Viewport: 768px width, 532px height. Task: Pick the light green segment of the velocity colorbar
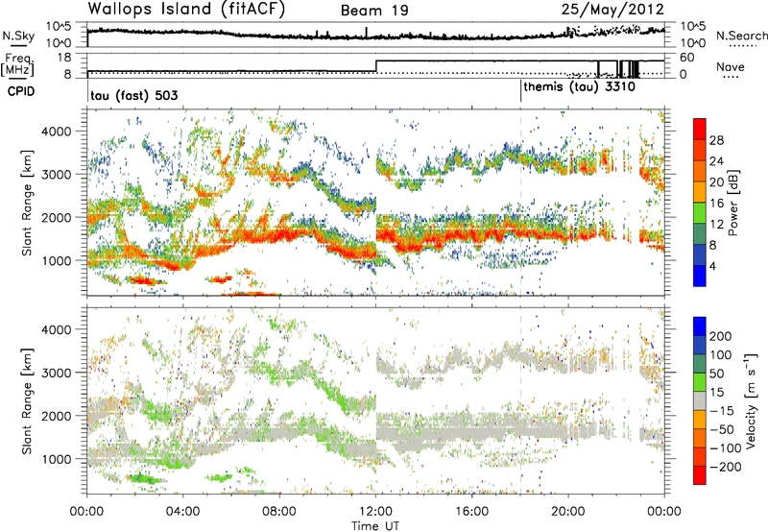pyautogui.click(x=700, y=382)
